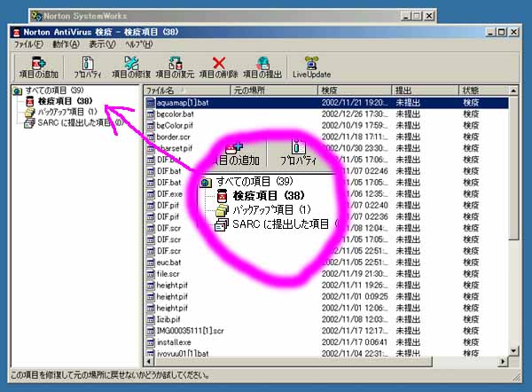Click the date 2002/12/26 17:30 cell
Viewport: 532px width, 392px height.
point(355,114)
